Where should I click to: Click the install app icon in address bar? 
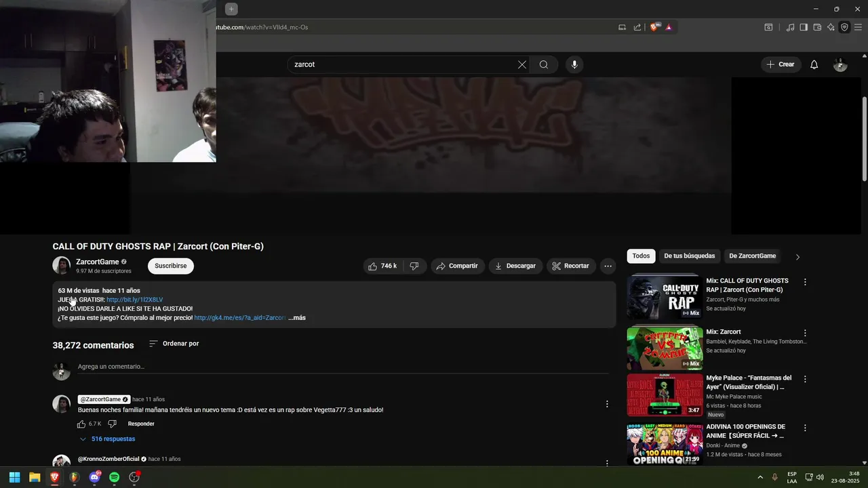tap(622, 27)
